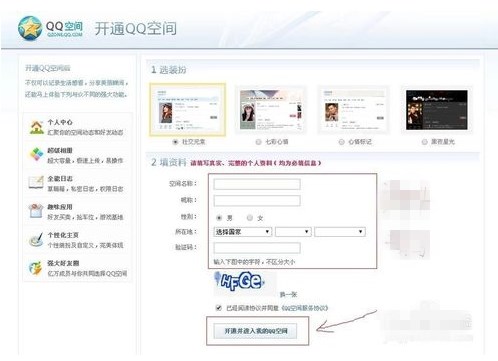Open the QQ空间服务协议 link
The width and height of the screenshot is (498, 361).
point(305,308)
